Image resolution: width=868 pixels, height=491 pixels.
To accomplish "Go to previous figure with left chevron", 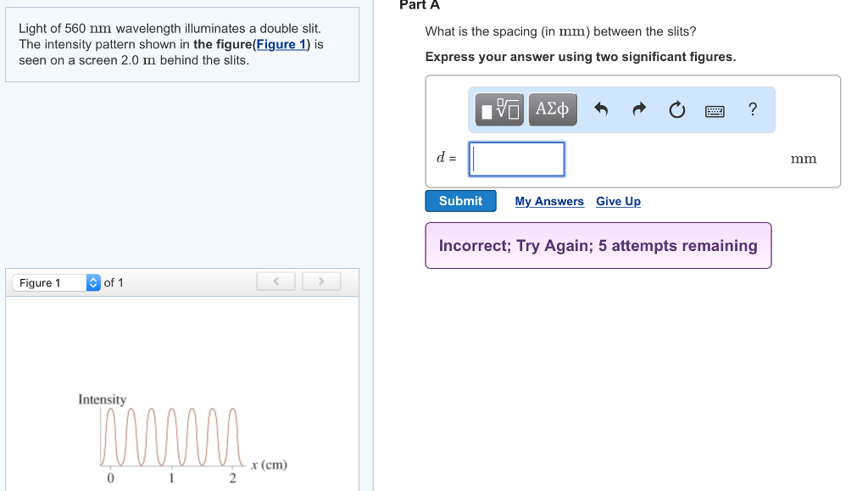I will pos(275,282).
